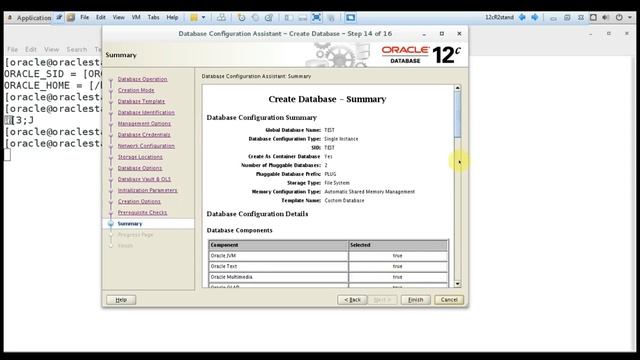The height and width of the screenshot is (360, 640).
Task: Go to the Initialization Parameters step
Action: tap(147, 190)
